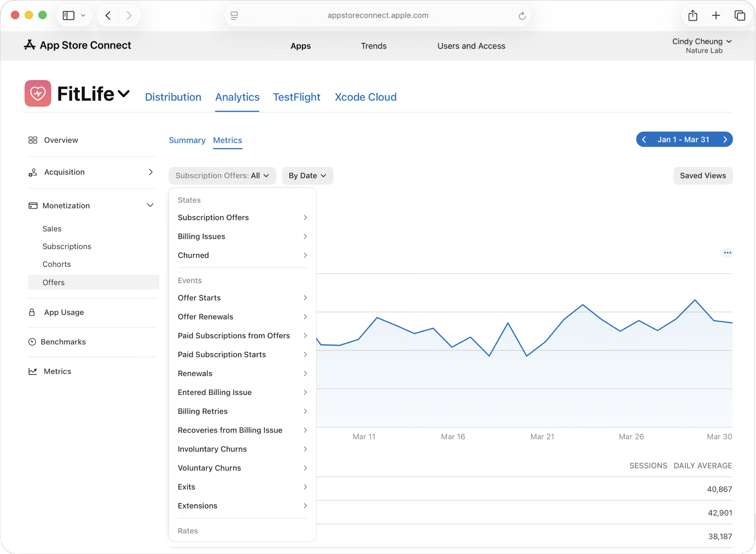Click the FitLife app icon
The height and width of the screenshot is (554, 756).
pyautogui.click(x=38, y=93)
